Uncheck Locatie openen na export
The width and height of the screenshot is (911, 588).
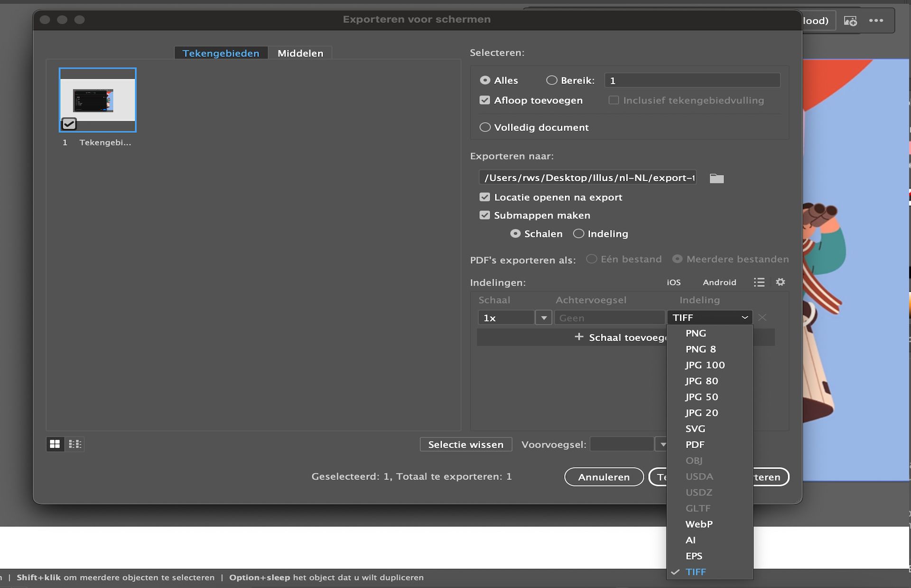click(484, 197)
